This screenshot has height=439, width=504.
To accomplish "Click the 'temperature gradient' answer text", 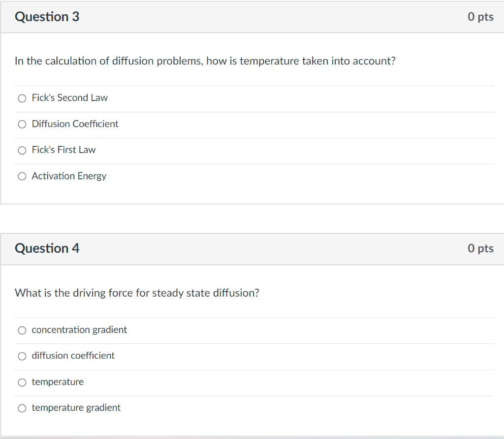I will click(76, 407).
